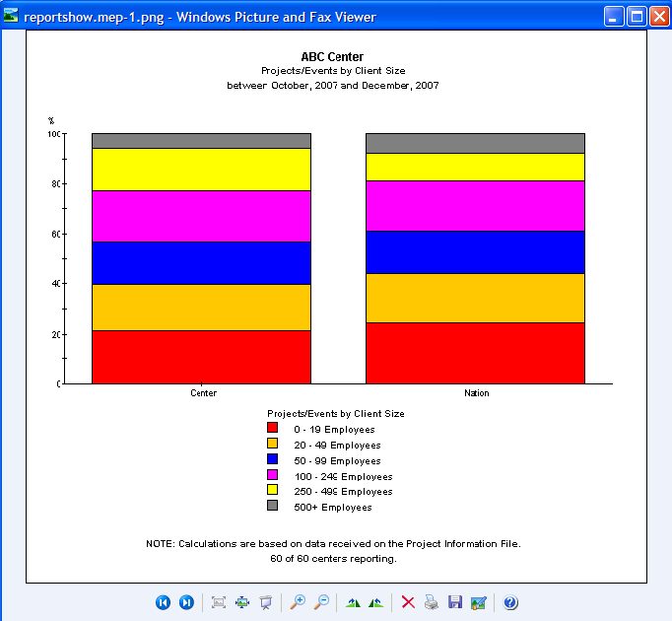The image size is (672, 621).
Task: Click the % symbol above the y-axis
Action: coord(51,120)
